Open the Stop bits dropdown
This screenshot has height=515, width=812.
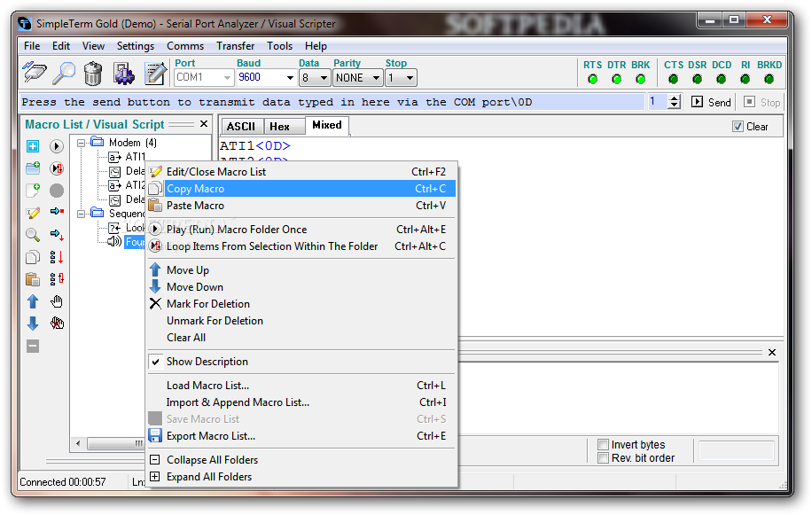point(410,78)
